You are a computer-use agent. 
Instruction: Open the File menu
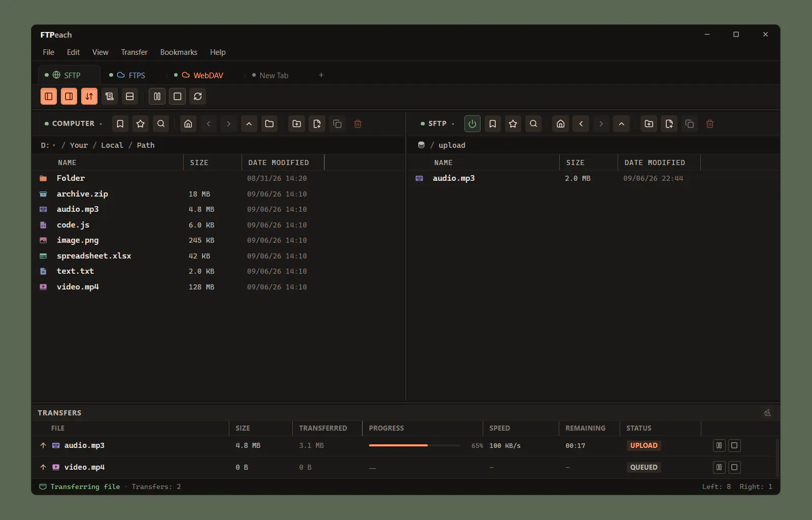pyautogui.click(x=49, y=52)
